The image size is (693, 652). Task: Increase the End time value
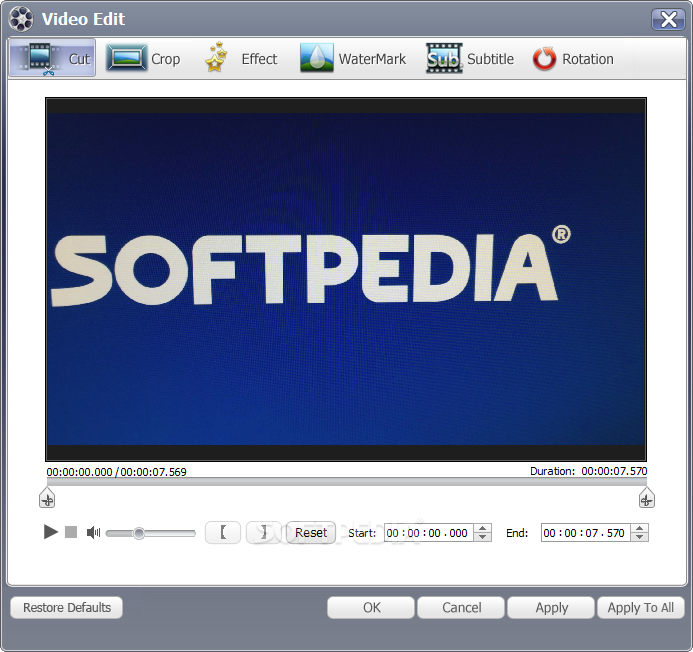pyautogui.click(x=640, y=528)
